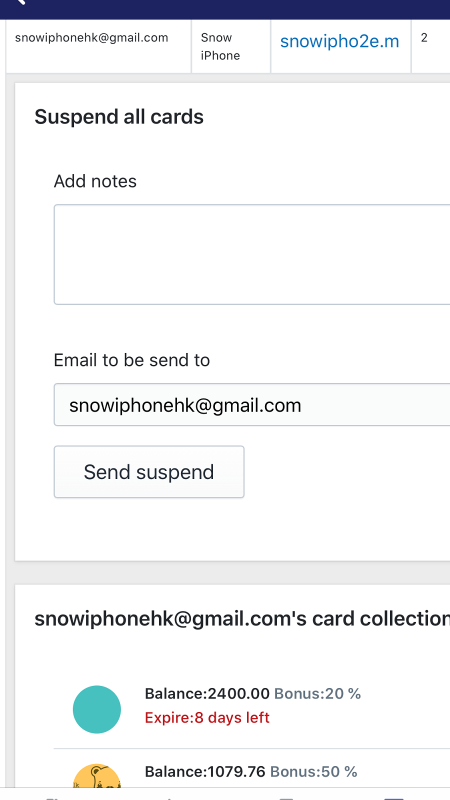Click the navy top header bar
Screen dimensions: 450x800
pos(225,9)
